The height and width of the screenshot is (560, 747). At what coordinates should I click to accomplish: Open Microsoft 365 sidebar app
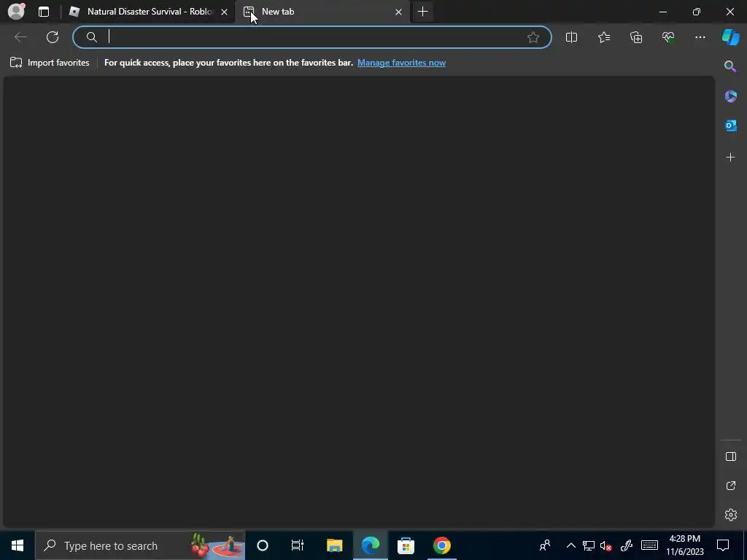tap(730, 96)
